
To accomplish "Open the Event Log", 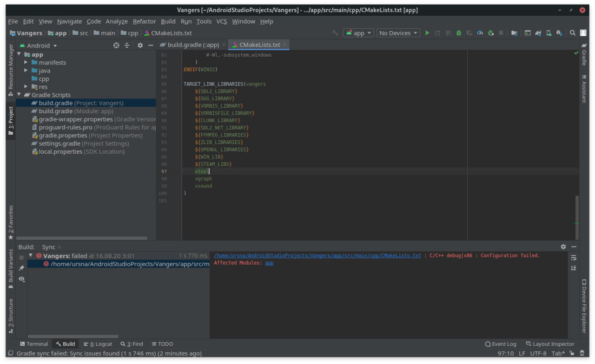I will 501,344.
